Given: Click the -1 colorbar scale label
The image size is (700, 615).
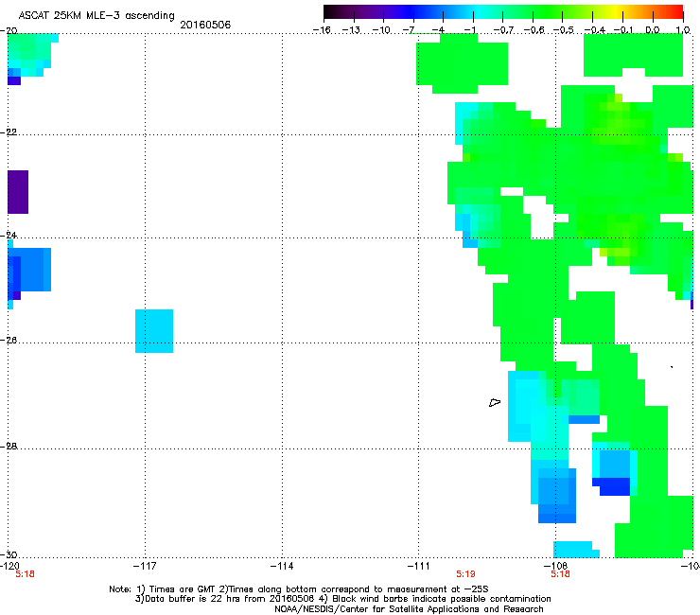Looking at the screenshot, I should 469,30.
